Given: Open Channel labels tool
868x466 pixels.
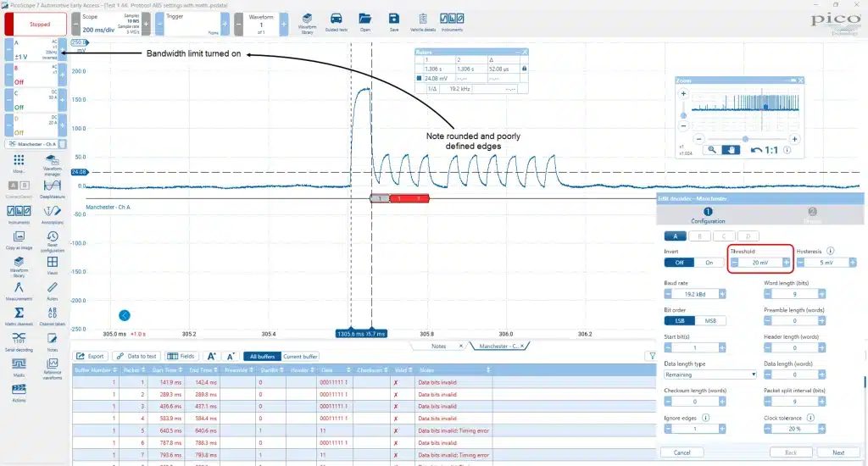Looking at the screenshot, I should point(53,316).
